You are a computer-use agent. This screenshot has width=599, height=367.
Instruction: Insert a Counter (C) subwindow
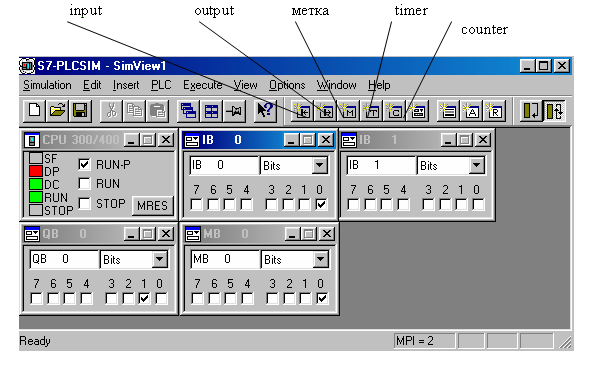[x=395, y=111]
